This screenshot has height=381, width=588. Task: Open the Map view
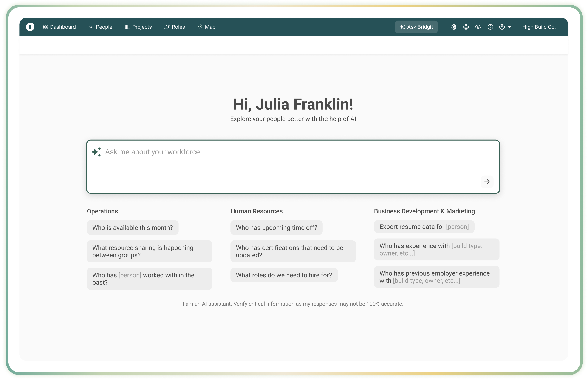(x=207, y=27)
